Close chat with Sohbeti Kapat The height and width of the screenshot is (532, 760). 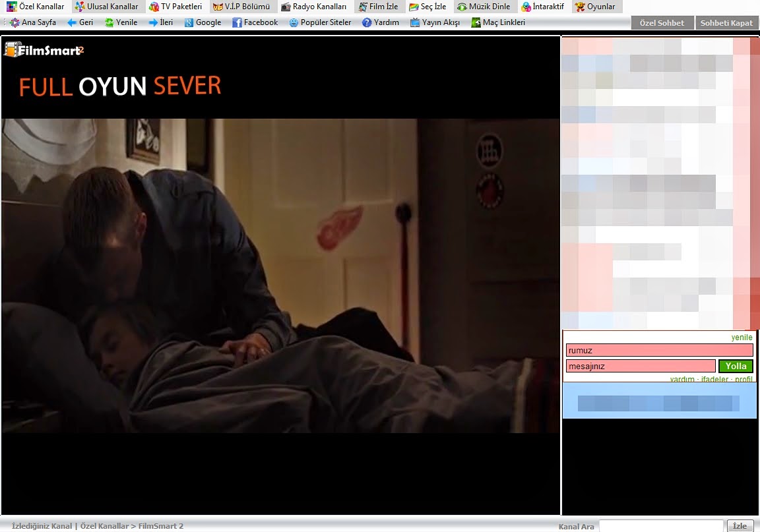pos(726,23)
